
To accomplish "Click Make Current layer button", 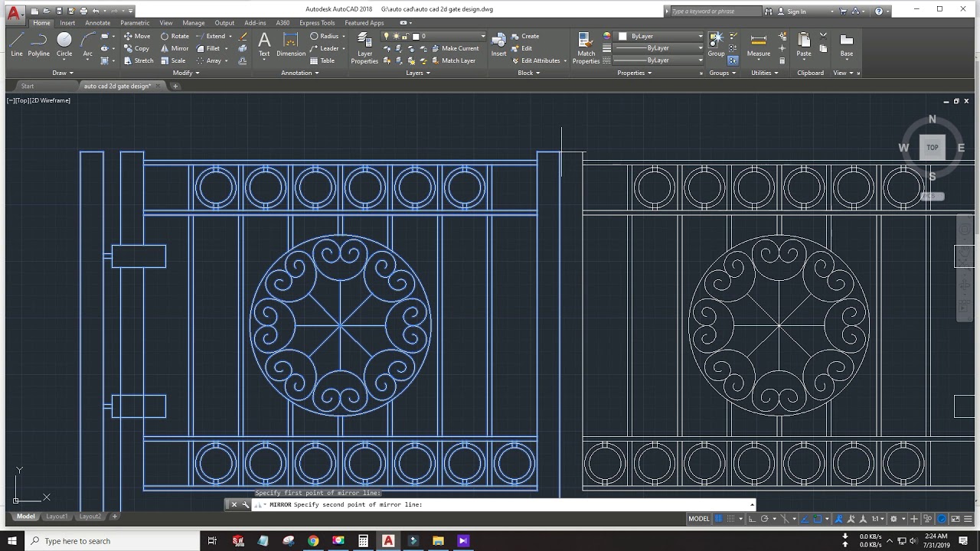I will coord(455,48).
